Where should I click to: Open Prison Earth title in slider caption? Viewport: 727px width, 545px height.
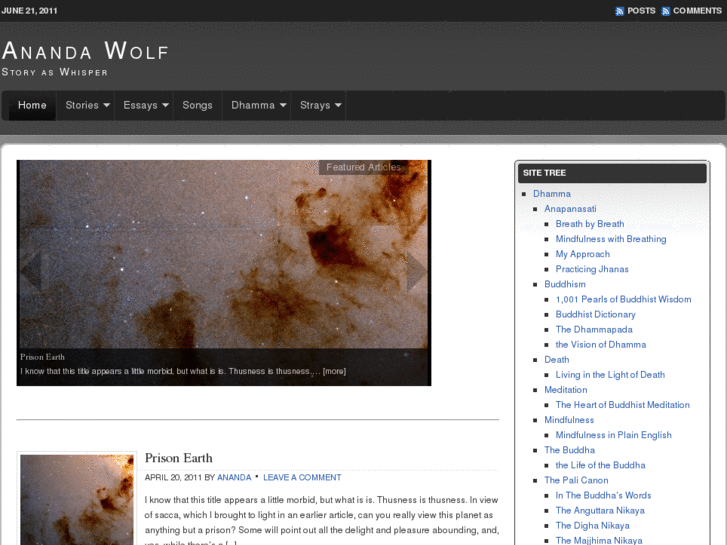pyautogui.click(x=42, y=357)
